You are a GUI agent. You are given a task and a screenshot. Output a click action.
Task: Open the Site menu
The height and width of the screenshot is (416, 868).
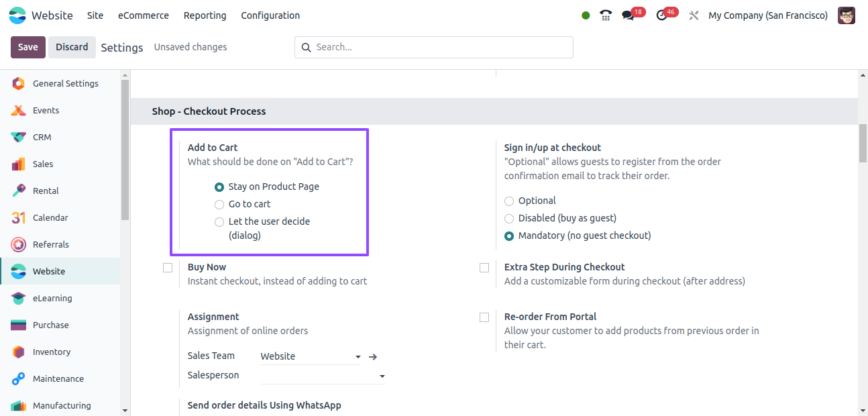(95, 15)
